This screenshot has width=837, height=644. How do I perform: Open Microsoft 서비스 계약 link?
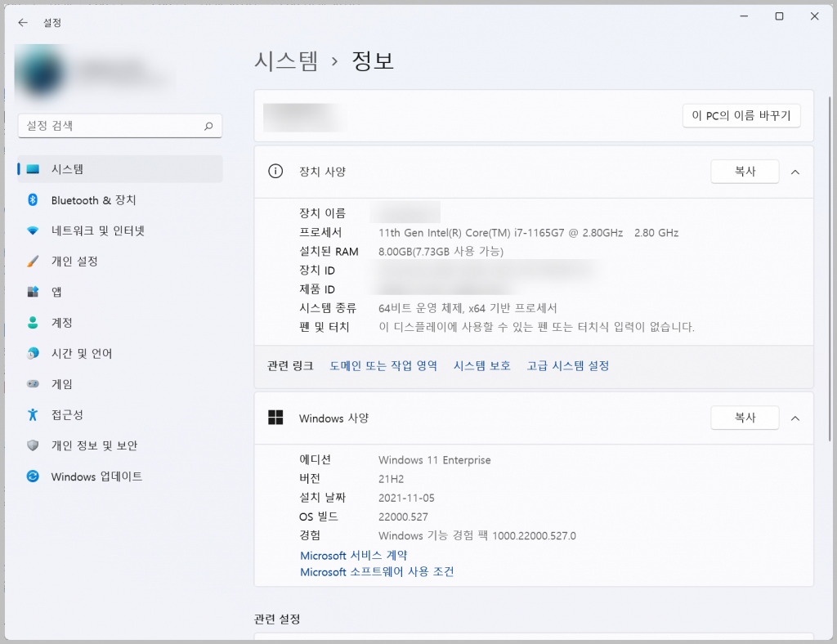pyautogui.click(x=353, y=556)
